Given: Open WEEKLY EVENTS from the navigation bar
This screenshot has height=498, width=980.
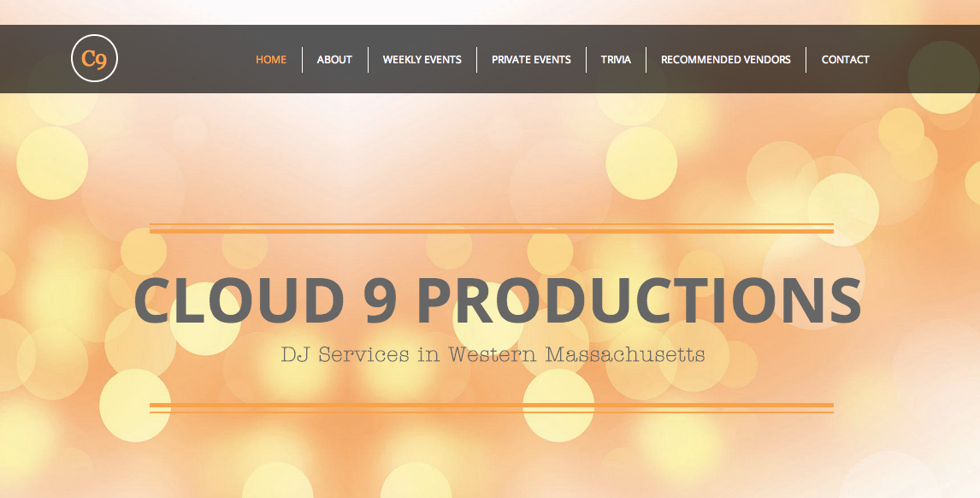Looking at the screenshot, I should tap(422, 59).
